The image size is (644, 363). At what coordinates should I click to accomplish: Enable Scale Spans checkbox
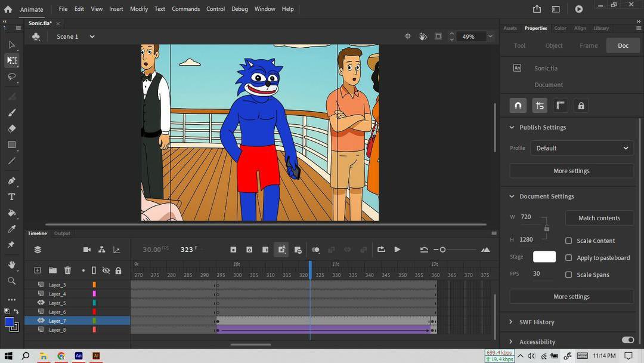coord(568,275)
